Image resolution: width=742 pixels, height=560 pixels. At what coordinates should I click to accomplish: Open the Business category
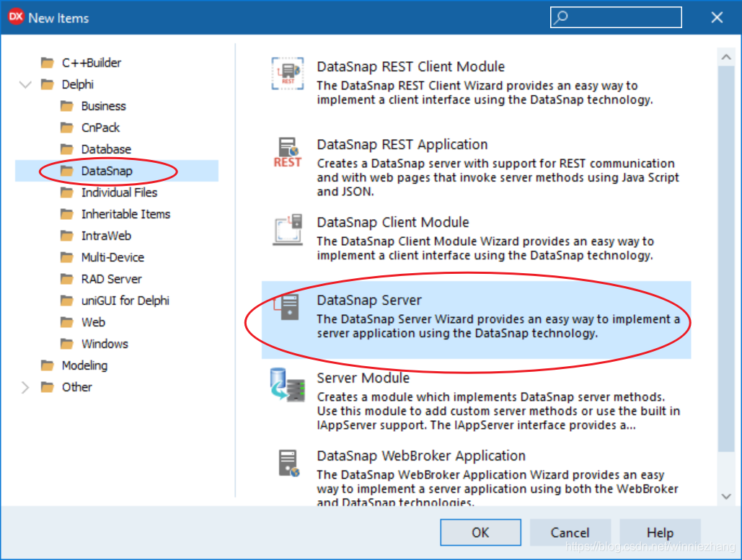104,106
